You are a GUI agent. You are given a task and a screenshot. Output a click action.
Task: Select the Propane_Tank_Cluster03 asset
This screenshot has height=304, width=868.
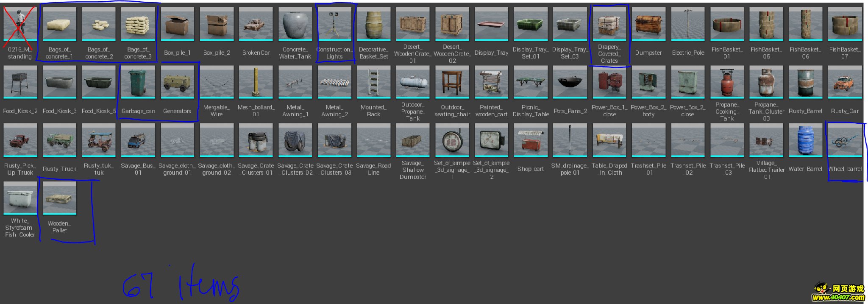click(x=766, y=82)
